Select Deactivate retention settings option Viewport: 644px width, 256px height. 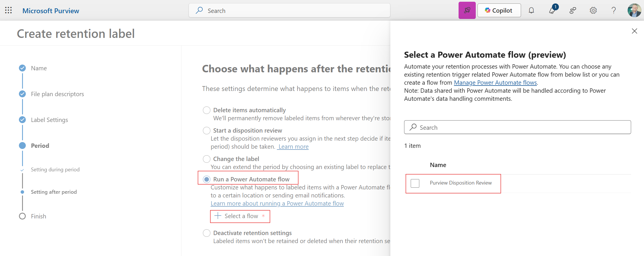[207, 233]
